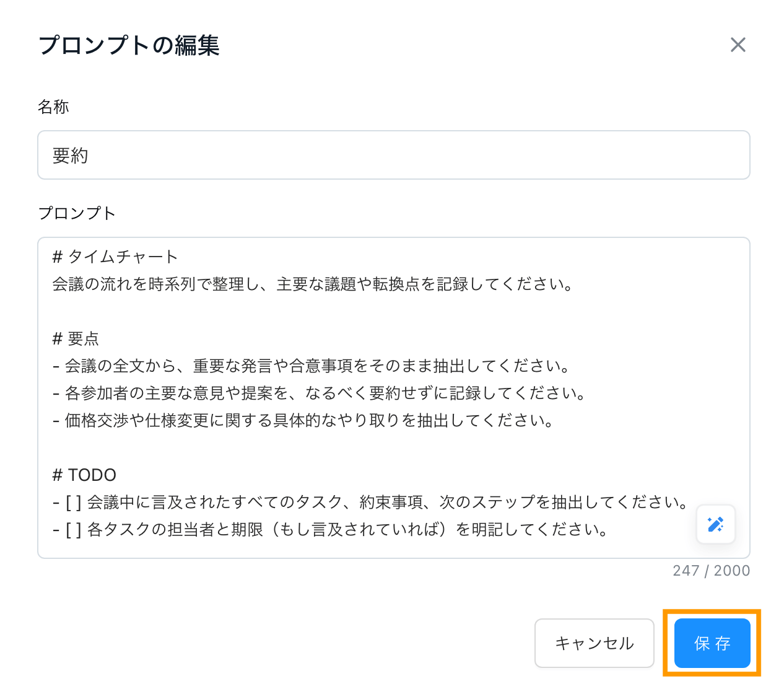Click the プロンプトの編集 dialog title

click(x=129, y=45)
